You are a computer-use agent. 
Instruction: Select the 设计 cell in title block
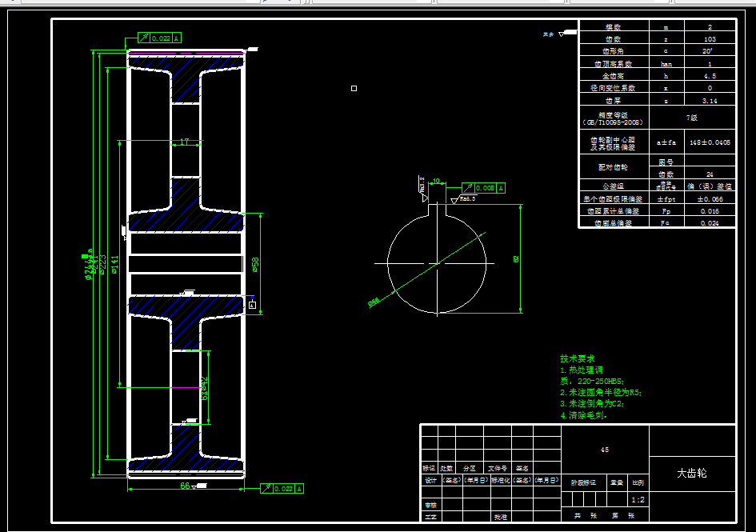(x=430, y=480)
